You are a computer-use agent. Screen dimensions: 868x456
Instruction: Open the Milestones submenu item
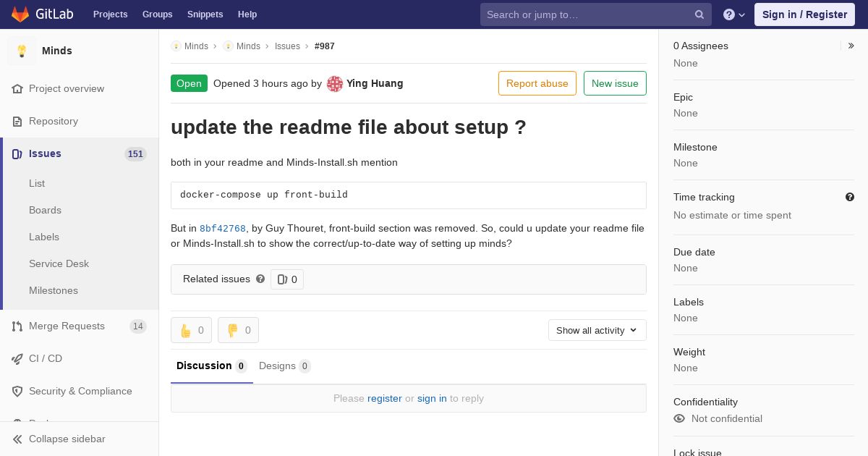54,291
